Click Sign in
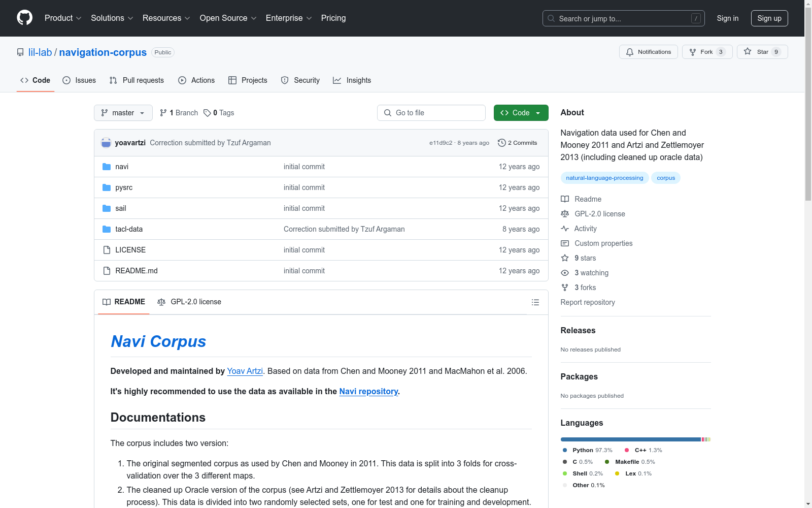This screenshot has height=508, width=812. click(728, 18)
